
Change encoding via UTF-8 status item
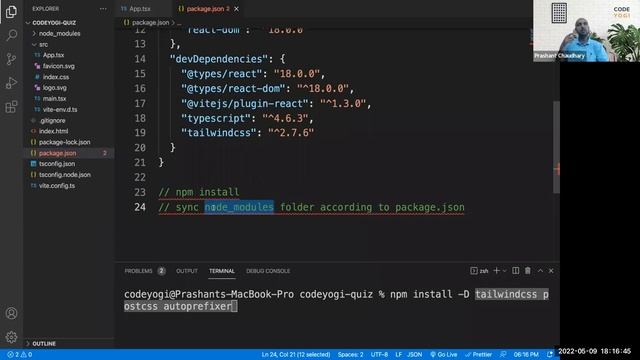379,355
